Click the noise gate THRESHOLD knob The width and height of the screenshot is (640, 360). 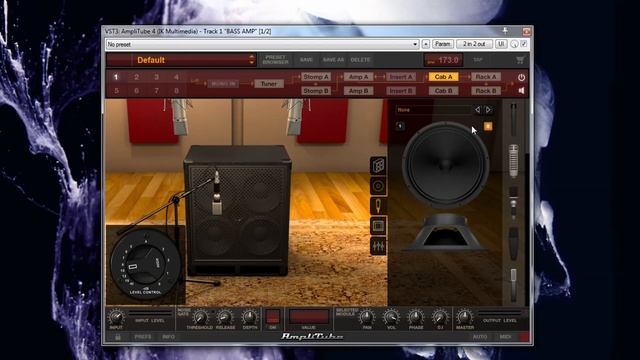click(200, 317)
